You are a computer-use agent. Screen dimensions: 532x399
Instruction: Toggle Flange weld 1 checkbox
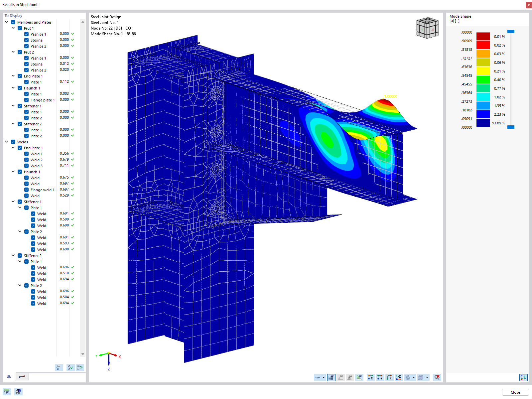click(x=27, y=190)
